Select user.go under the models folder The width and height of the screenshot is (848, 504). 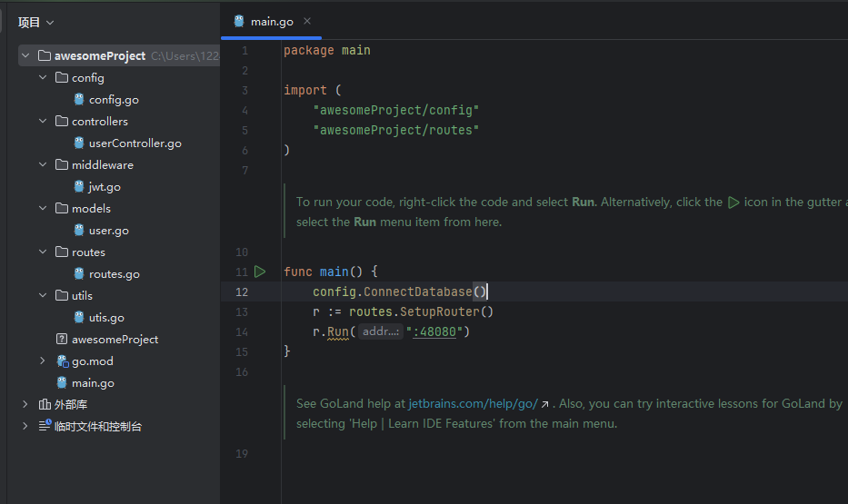pos(108,231)
